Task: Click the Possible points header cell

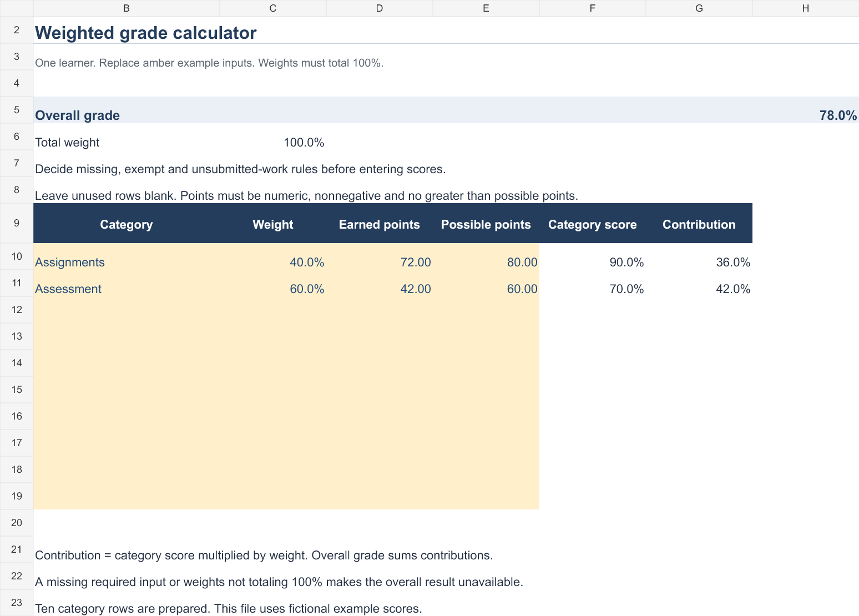Action: (486, 223)
